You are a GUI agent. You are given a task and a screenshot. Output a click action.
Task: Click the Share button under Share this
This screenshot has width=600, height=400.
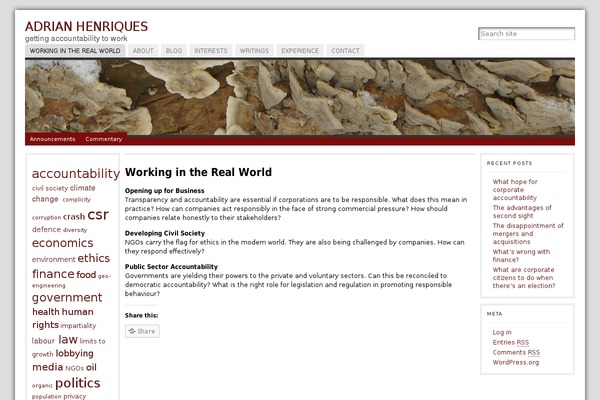(x=142, y=331)
